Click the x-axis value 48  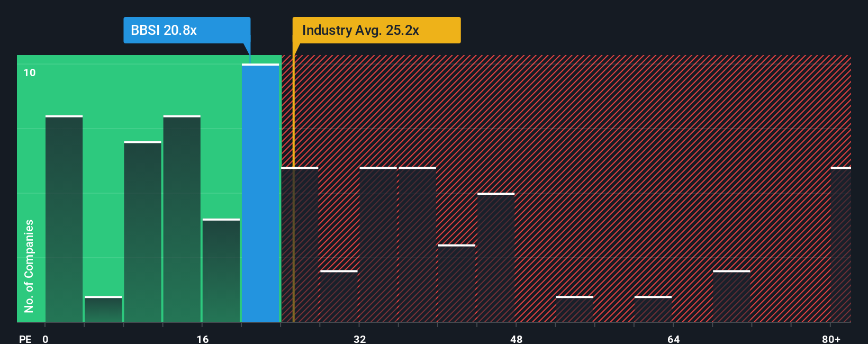pos(517,339)
